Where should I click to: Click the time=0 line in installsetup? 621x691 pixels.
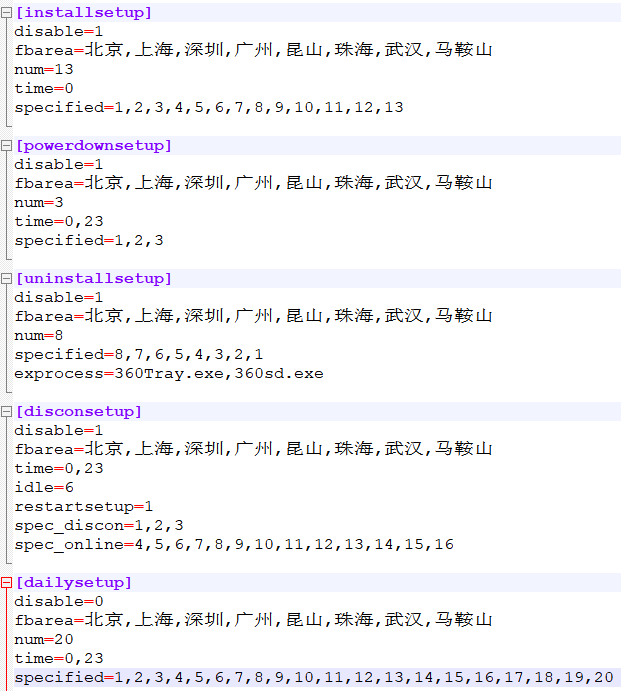(x=44, y=89)
